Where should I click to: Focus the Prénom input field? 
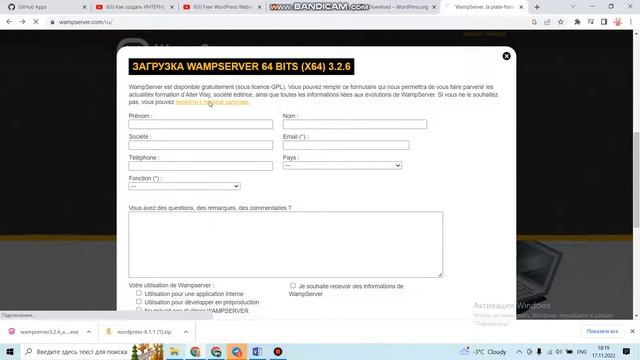pyautogui.click(x=200, y=124)
